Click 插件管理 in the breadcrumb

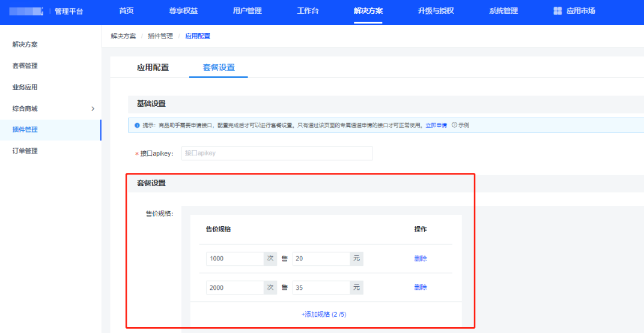[160, 36]
